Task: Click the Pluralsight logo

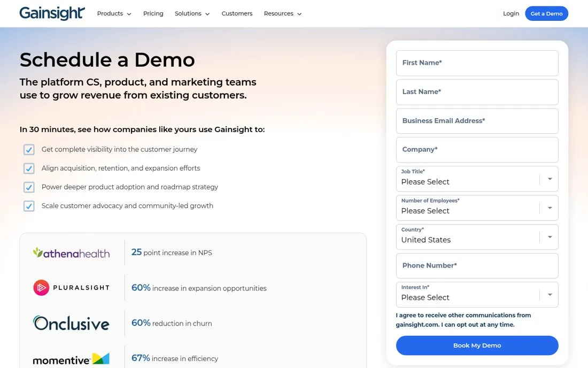Action: pos(71,288)
